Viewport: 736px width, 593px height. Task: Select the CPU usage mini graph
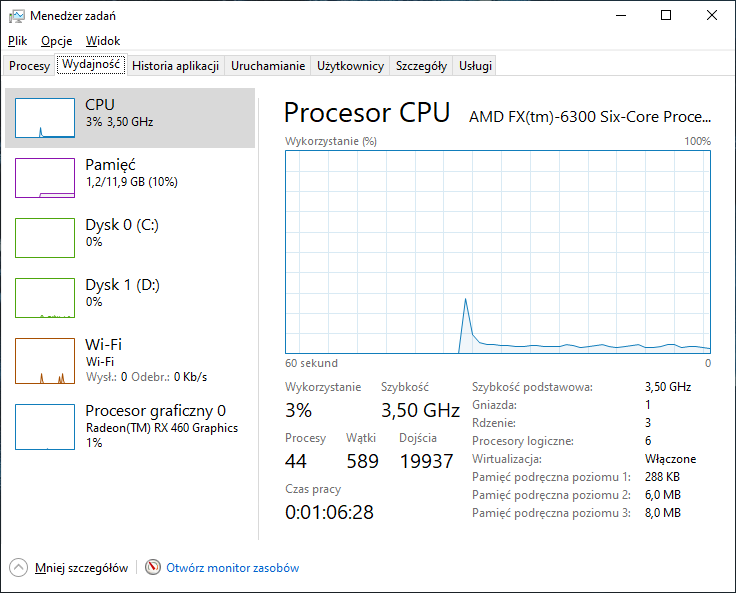point(45,118)
